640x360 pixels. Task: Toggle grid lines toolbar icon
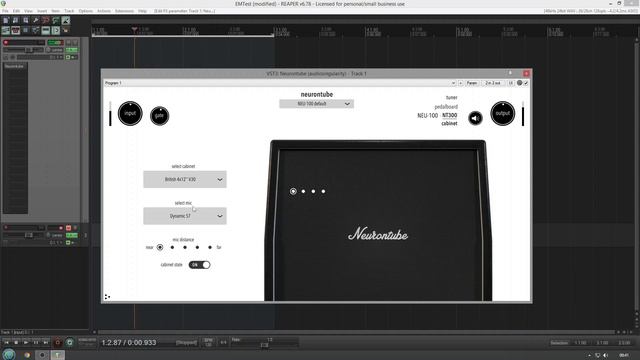click(x=46, y=30)
